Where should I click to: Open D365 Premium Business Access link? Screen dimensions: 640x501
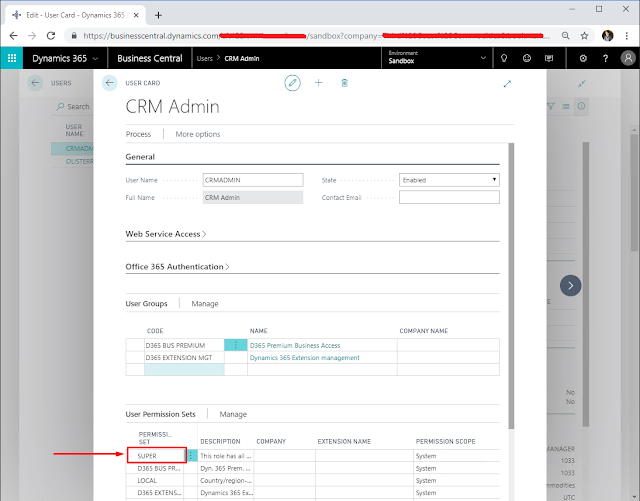[x=295, y=345]
